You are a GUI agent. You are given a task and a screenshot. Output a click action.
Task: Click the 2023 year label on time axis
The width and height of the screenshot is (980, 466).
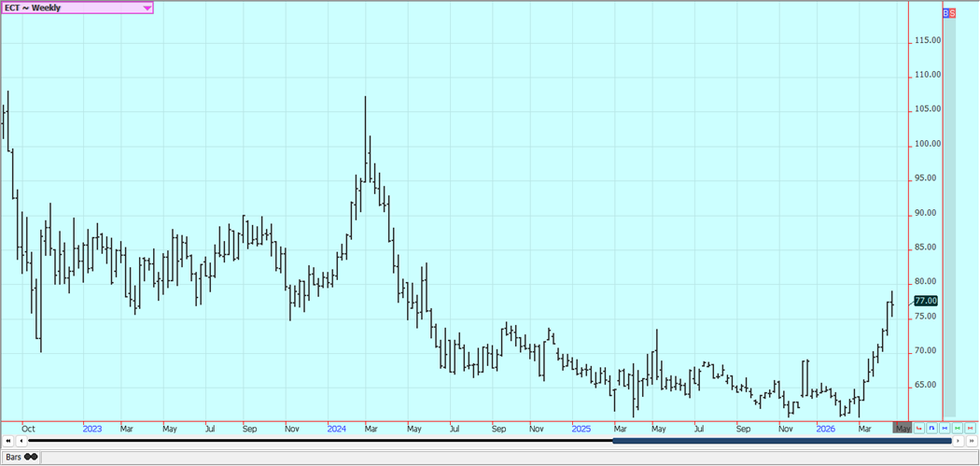coord(92,429)
